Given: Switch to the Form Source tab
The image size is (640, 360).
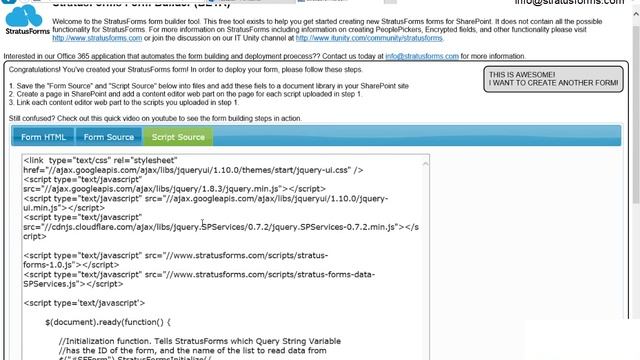Looking at the screenshot, I should pyautogui.click(x=109, y=137).
